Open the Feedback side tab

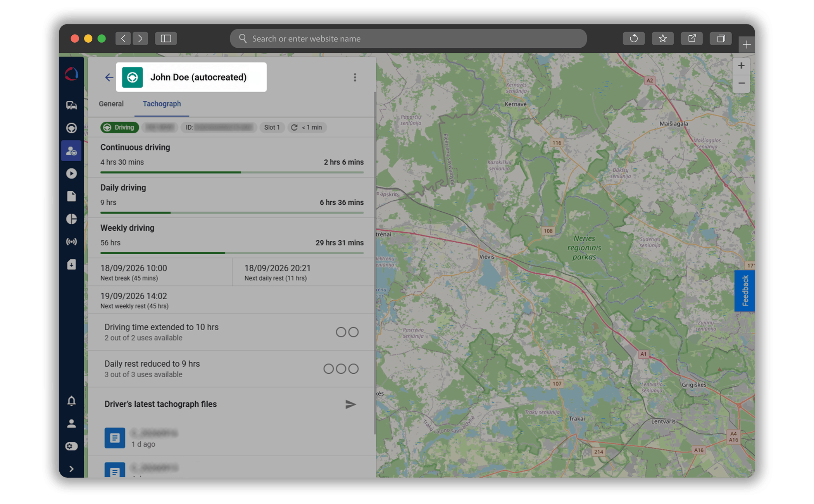coord(744,290)
